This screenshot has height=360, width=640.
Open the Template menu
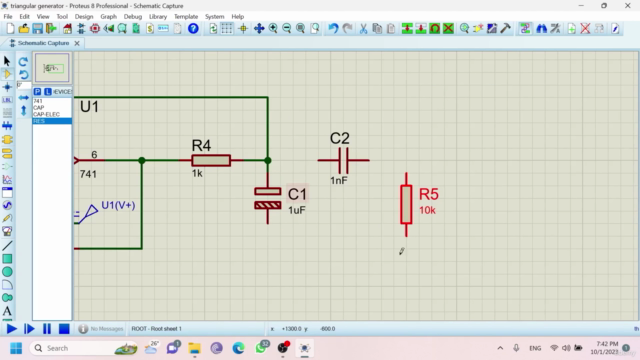[186, 17]
